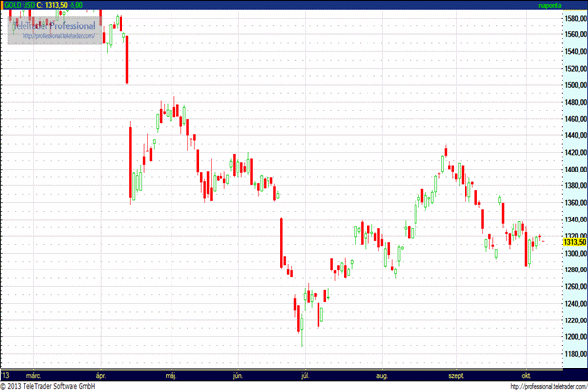The height and width of the screenshot is (392, 588).
Task: Click the napoeta label in header
Action: click(548, 6)
